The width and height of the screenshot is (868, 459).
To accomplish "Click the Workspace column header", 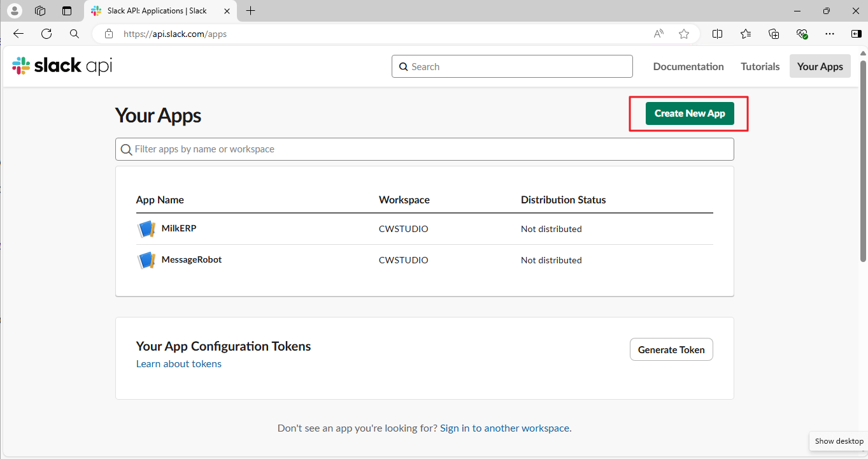I will pos(404,200).
